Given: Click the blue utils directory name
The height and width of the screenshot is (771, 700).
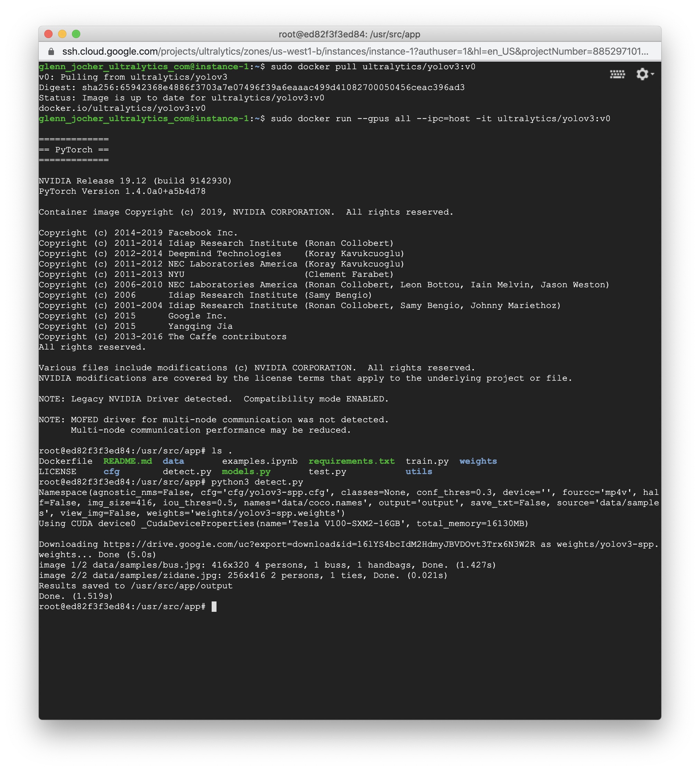Looking at the screenshot, I should pyautogui.click(x=418, y=472).
